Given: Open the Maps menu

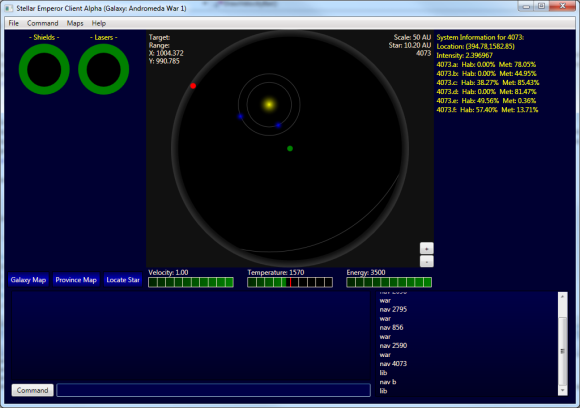Looking at the screenshot, I should (x=75, y=23).
